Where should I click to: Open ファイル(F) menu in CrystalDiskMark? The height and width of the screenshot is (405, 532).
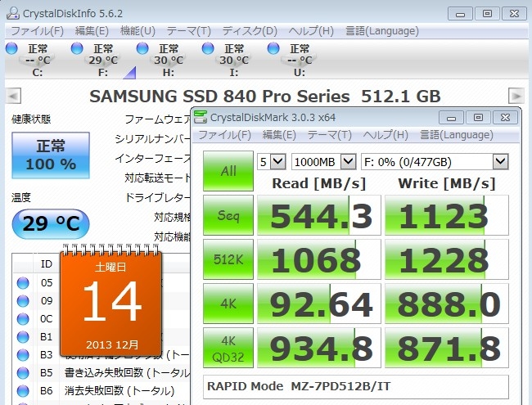[224, 135]
